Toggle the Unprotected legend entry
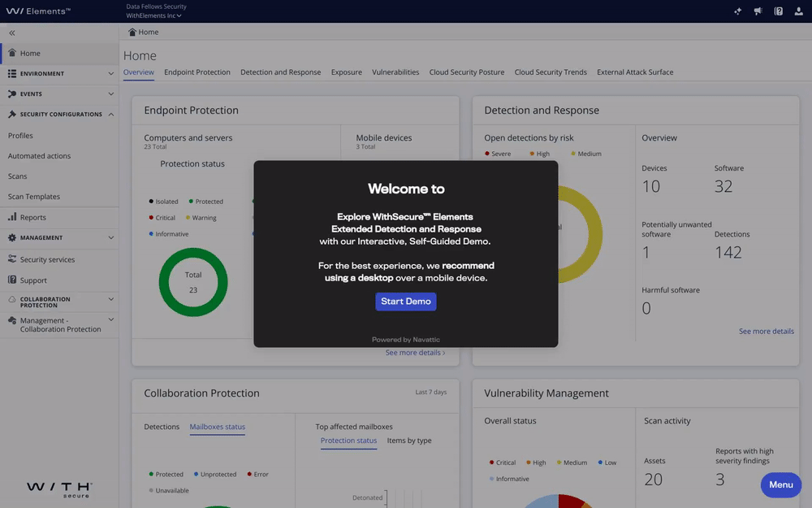This screenshot has width=812, height=508. (x=215, y=475)
